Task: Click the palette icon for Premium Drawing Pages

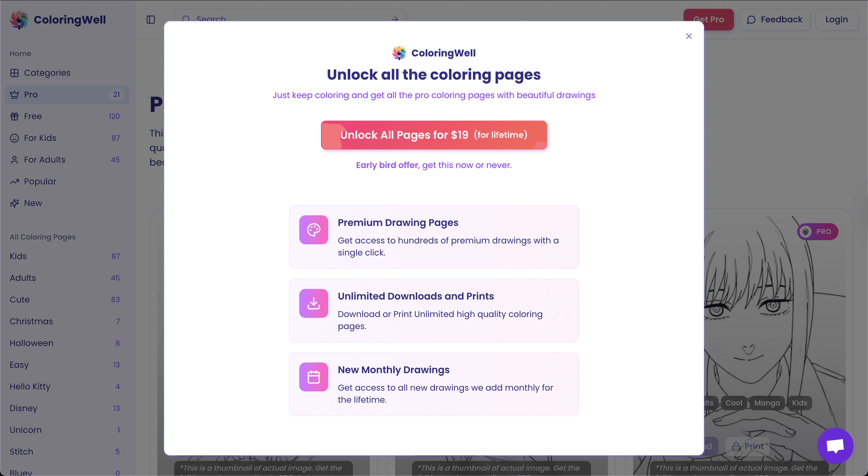Action: coord(314,230)
